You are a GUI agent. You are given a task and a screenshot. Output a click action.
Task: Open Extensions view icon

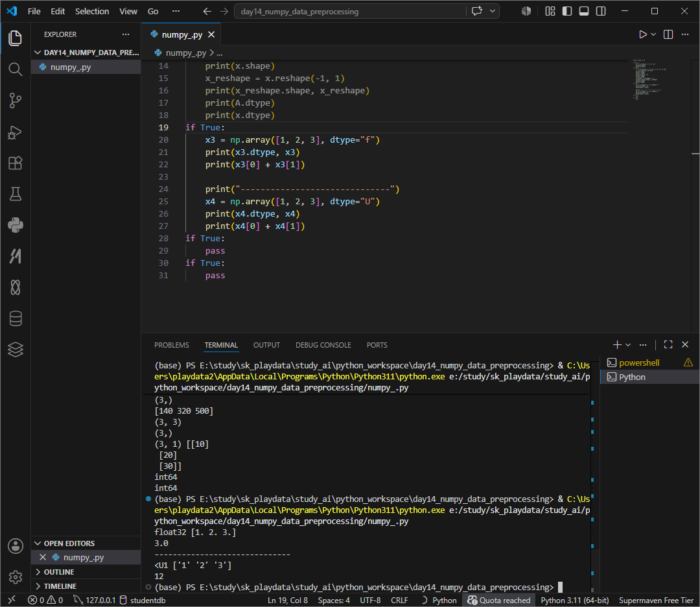coord(15,163)
